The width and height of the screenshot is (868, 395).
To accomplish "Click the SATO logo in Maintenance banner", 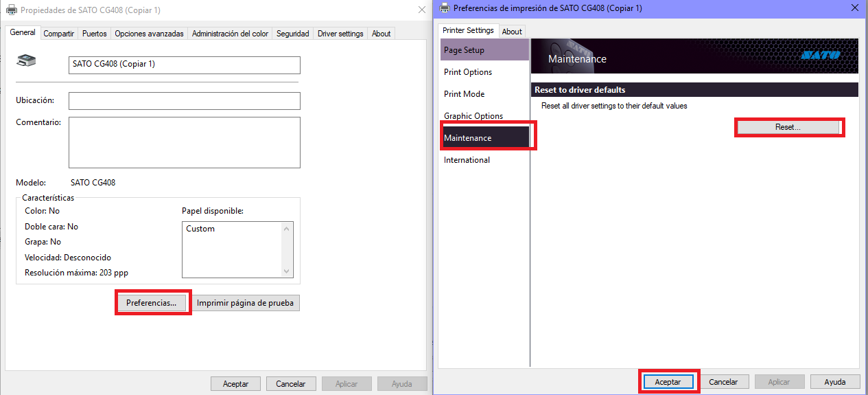I will click(819, 55).
